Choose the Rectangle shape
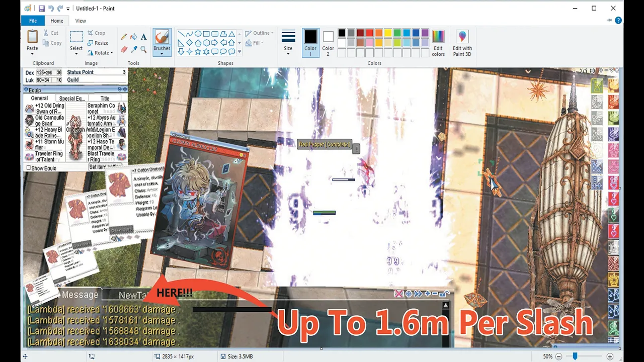The image size is (644, 362). [206, 34]
